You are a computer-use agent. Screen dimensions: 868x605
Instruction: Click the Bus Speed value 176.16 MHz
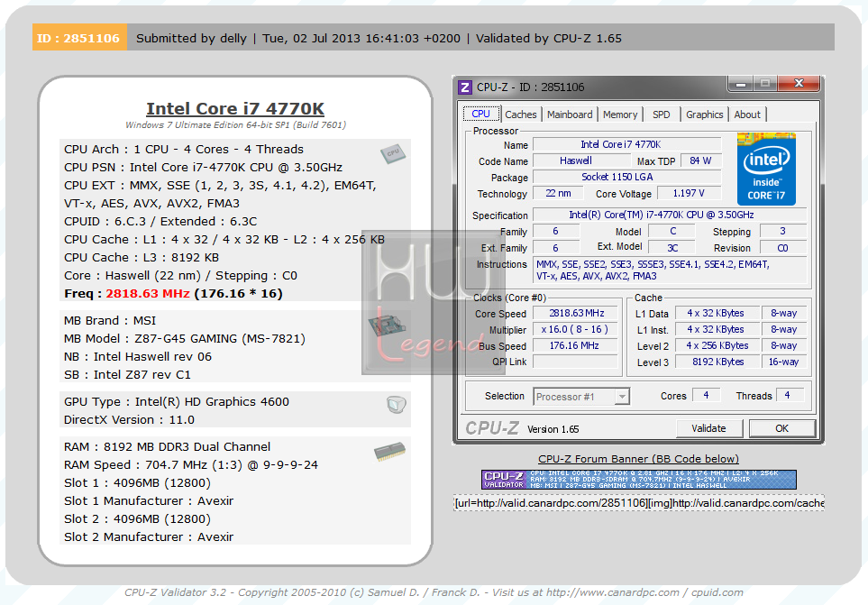click(x=576, y=345)
